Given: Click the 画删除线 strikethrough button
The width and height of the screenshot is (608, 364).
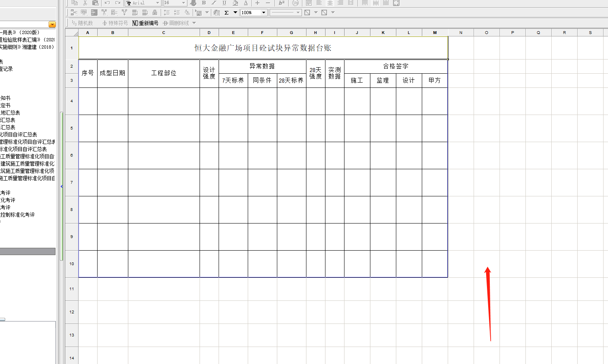Looking at the screenshot, I should click(x=176, y=23).
